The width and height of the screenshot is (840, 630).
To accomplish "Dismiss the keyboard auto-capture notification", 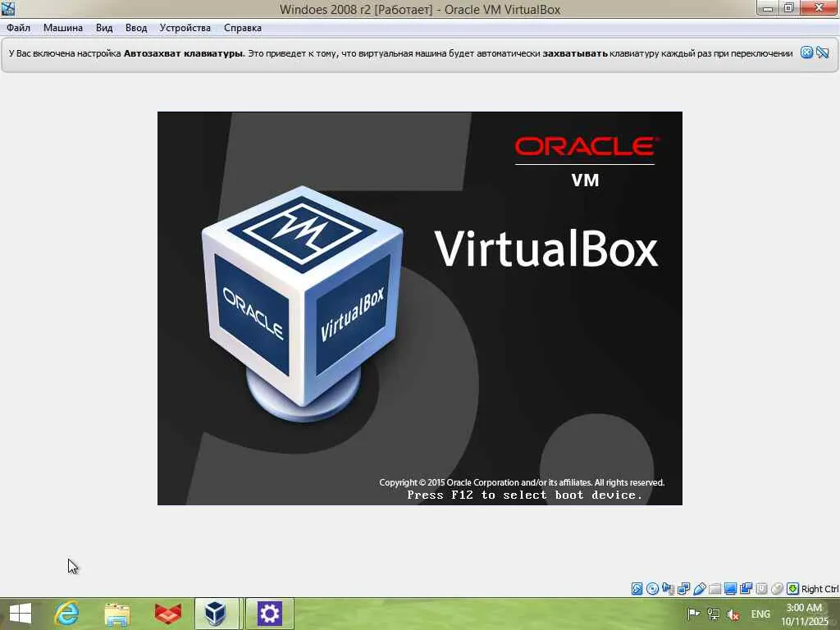I will coord(807,52).
